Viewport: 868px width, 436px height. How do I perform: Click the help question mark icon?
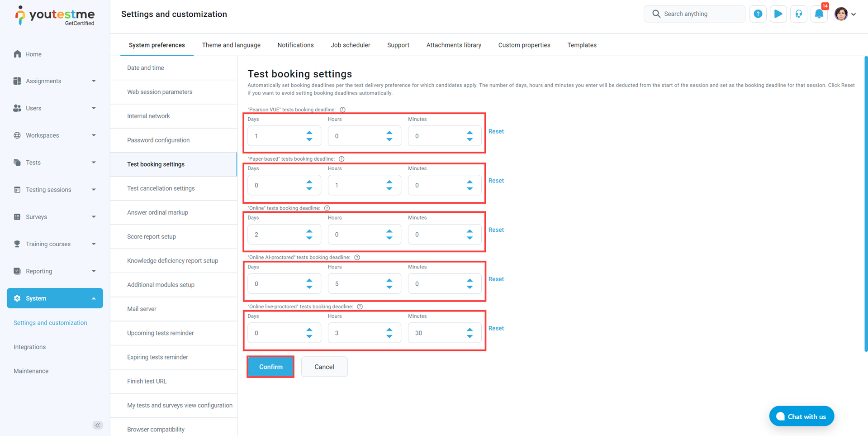(x=758, y=14)
